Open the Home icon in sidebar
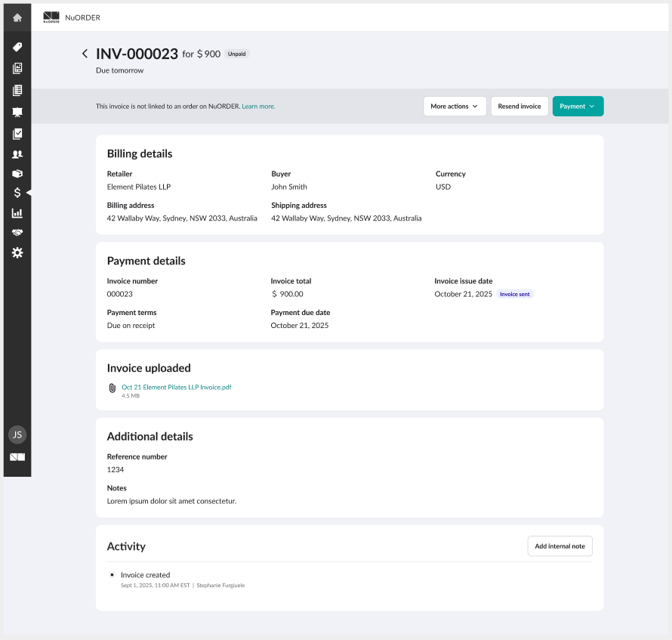This screenshot has height=640, width=672. (x=17, y=17)
